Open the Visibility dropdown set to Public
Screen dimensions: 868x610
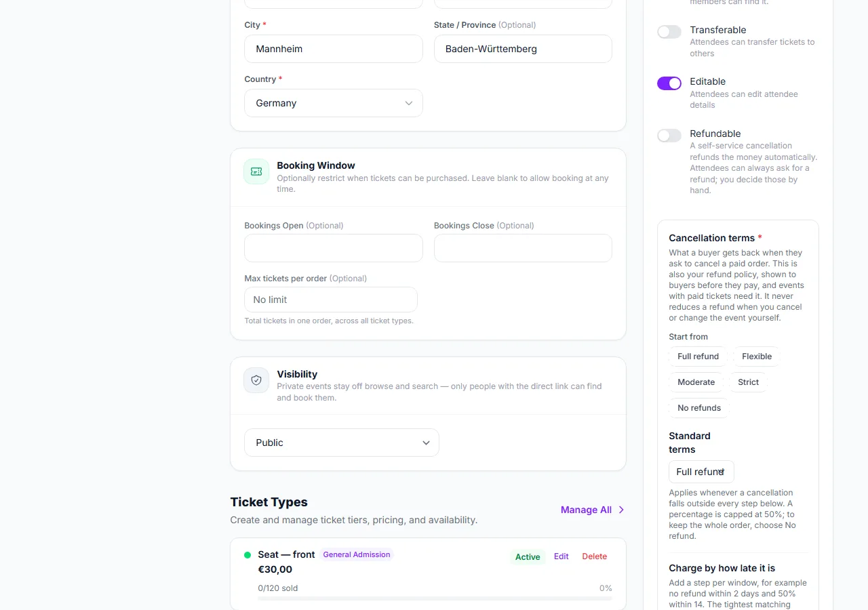(x=342, y=443)
